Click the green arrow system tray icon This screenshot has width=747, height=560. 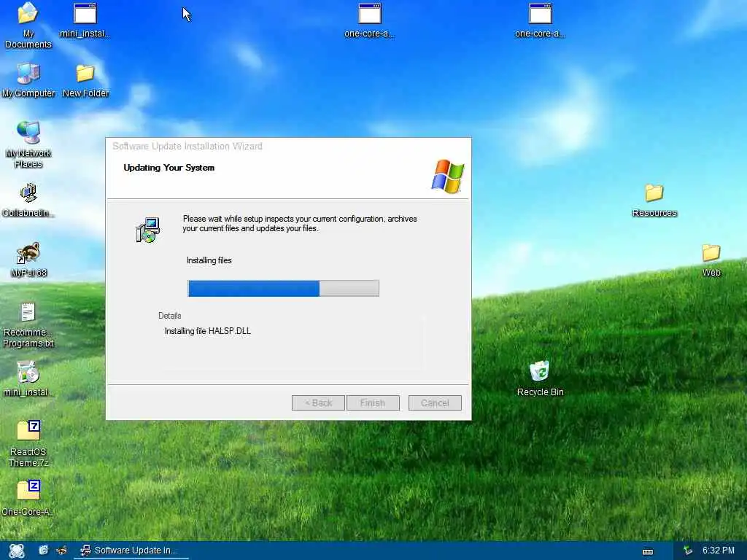tap(687, 551)
